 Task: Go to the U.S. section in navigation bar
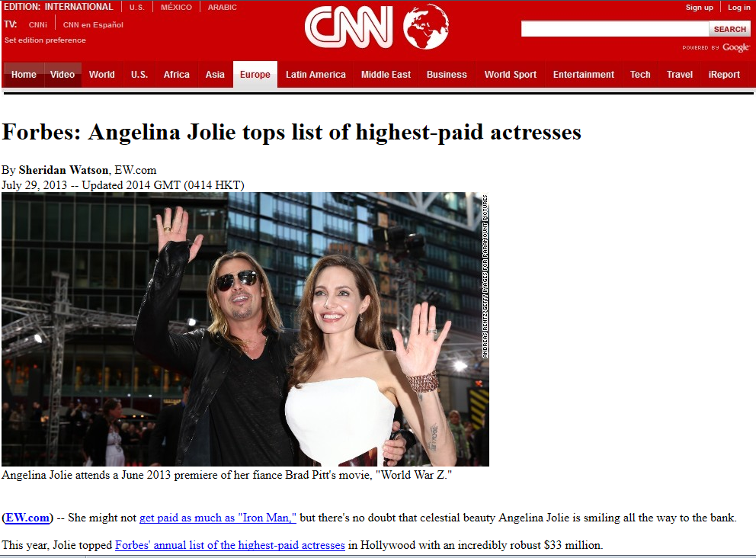click(139, 75)
